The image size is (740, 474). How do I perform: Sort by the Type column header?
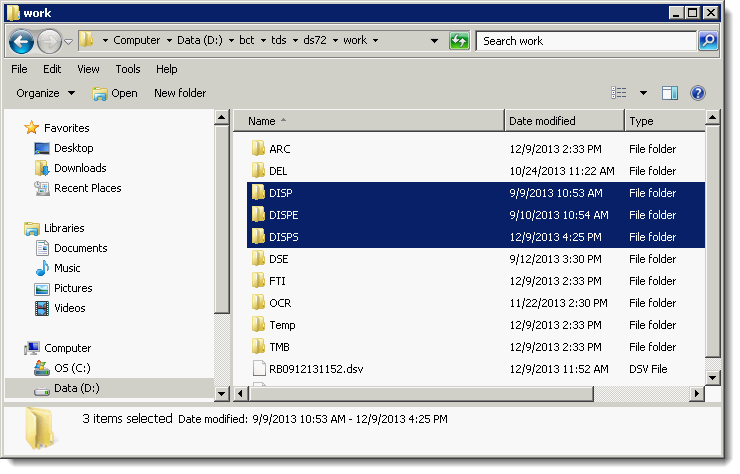pyautogui.click(x=665, y=121)
